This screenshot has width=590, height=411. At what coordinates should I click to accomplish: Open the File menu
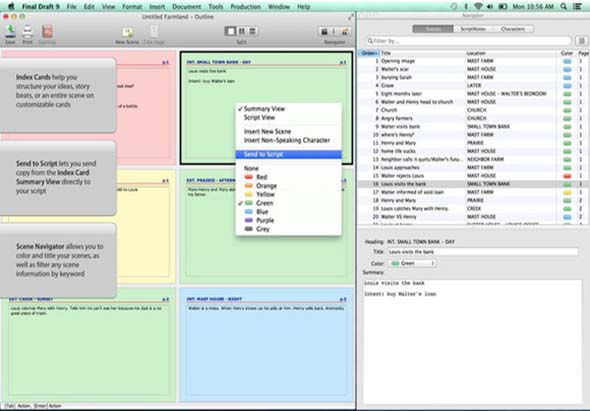71,6
